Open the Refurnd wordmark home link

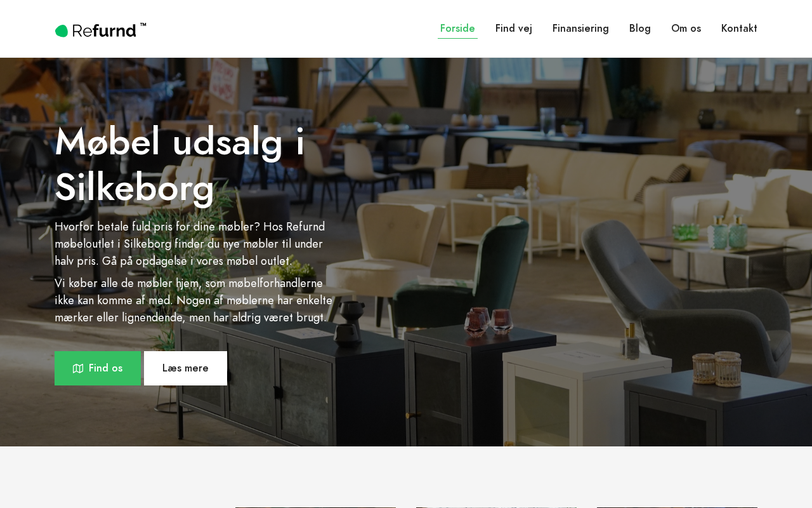click(x=104, y=30)
